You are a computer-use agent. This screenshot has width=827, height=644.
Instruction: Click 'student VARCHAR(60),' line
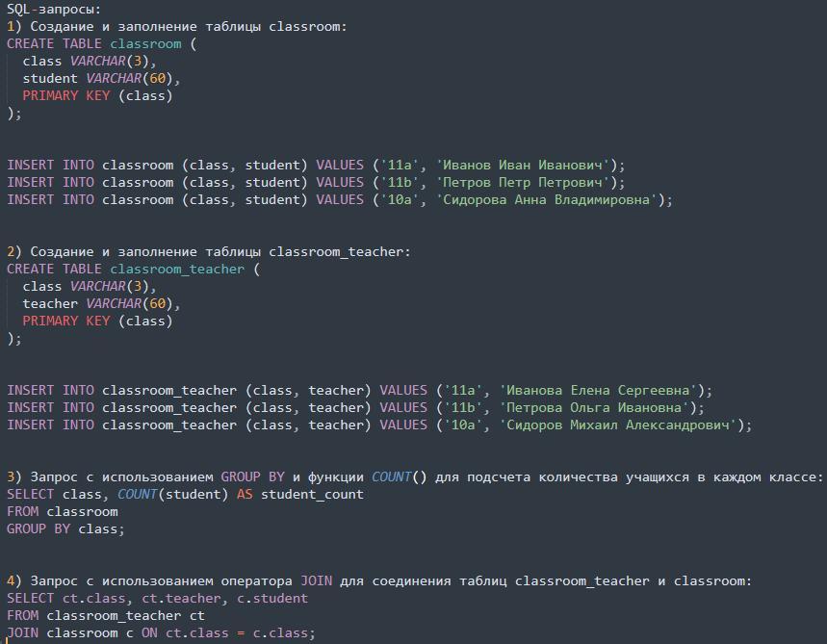(x=101, y=79)
